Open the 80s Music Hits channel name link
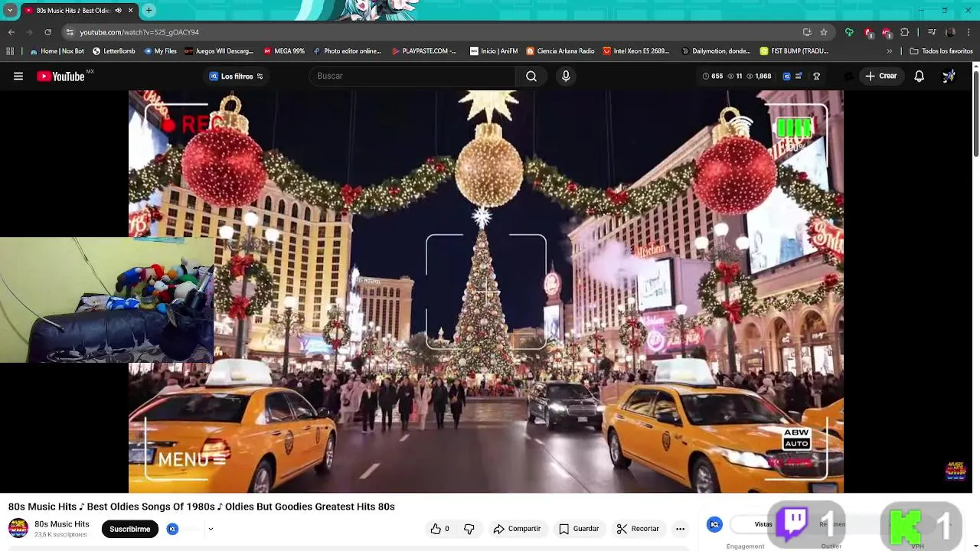This screenshot has height=551, width=980. pos(62,524)
